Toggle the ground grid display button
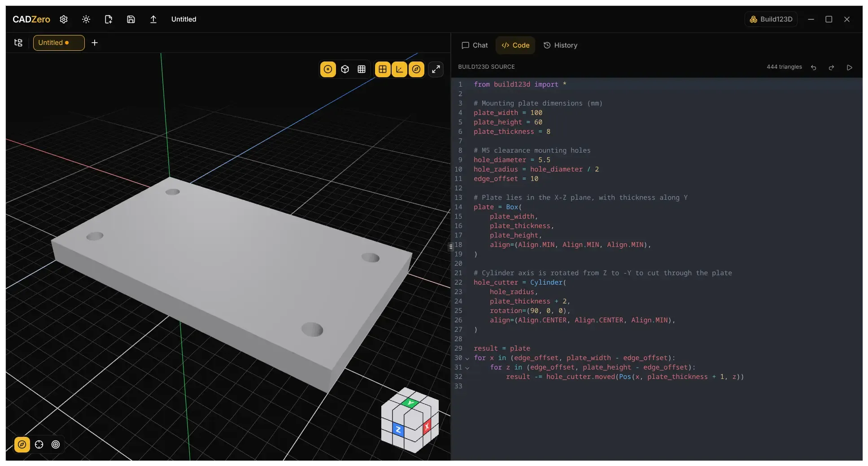 pyautogui.click(x=383, y=69)
